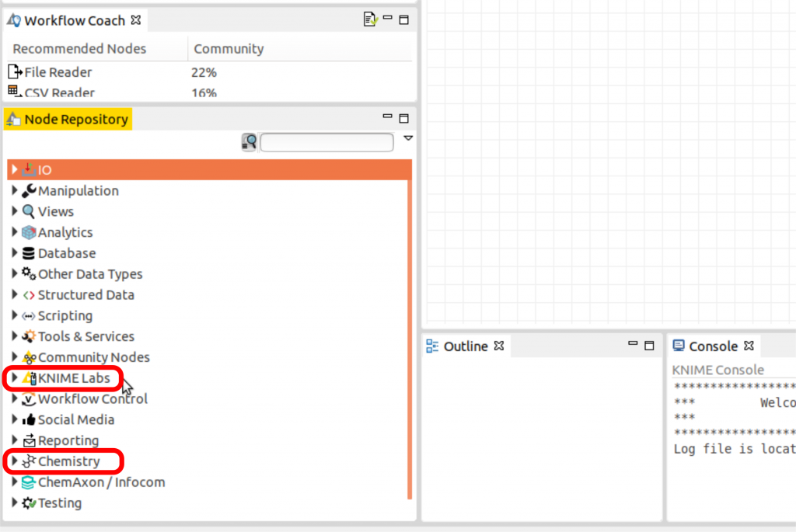Select the Reporting tree item
Viewport: 796px width, 532px height.
(68, 440)
